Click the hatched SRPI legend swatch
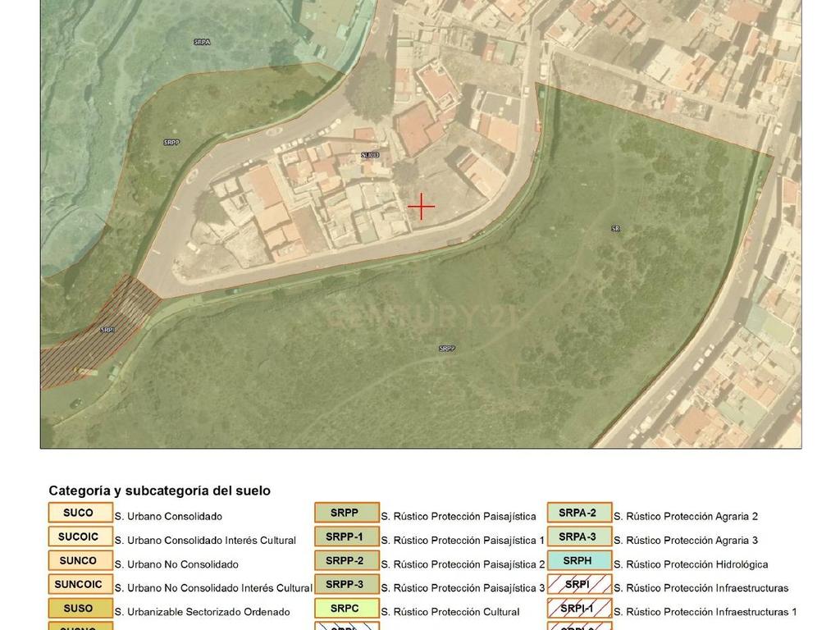This screenshot has height=630, width=840. [579, 584]
